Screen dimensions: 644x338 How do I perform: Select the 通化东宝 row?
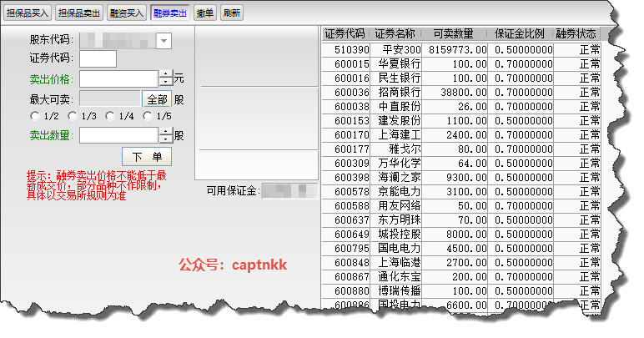coord(461,277)
